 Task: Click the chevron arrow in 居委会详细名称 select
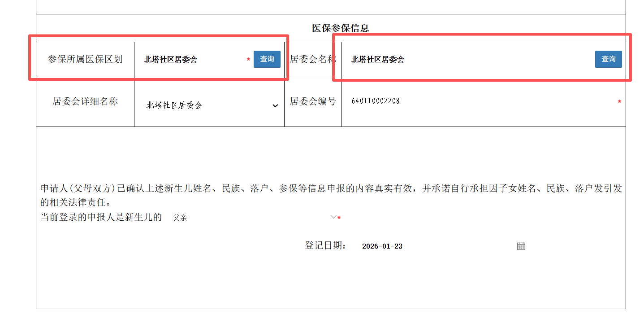tap(275, 106)
